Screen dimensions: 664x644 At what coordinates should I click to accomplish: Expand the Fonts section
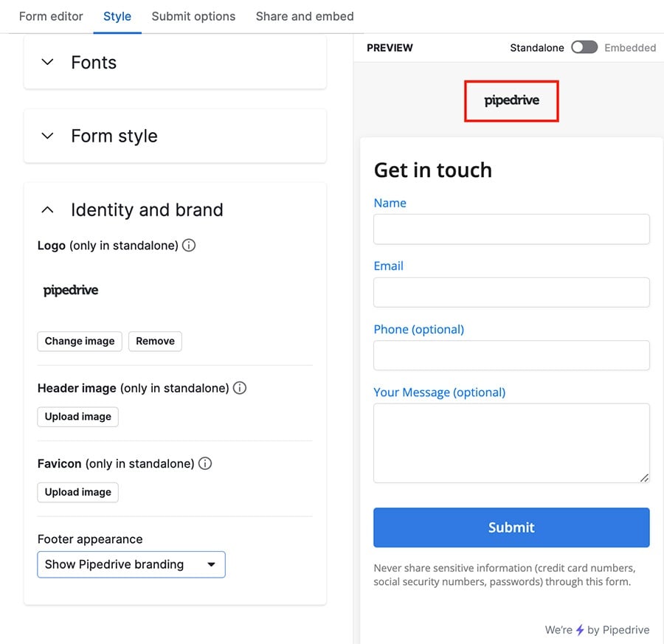48,63
